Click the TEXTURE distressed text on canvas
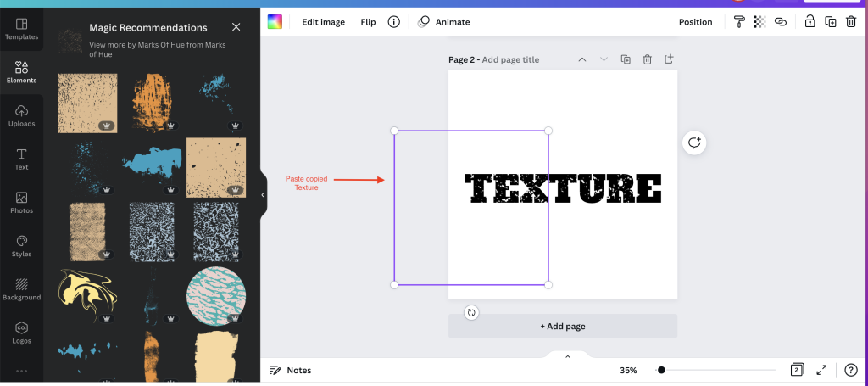 tap(563, 188)
